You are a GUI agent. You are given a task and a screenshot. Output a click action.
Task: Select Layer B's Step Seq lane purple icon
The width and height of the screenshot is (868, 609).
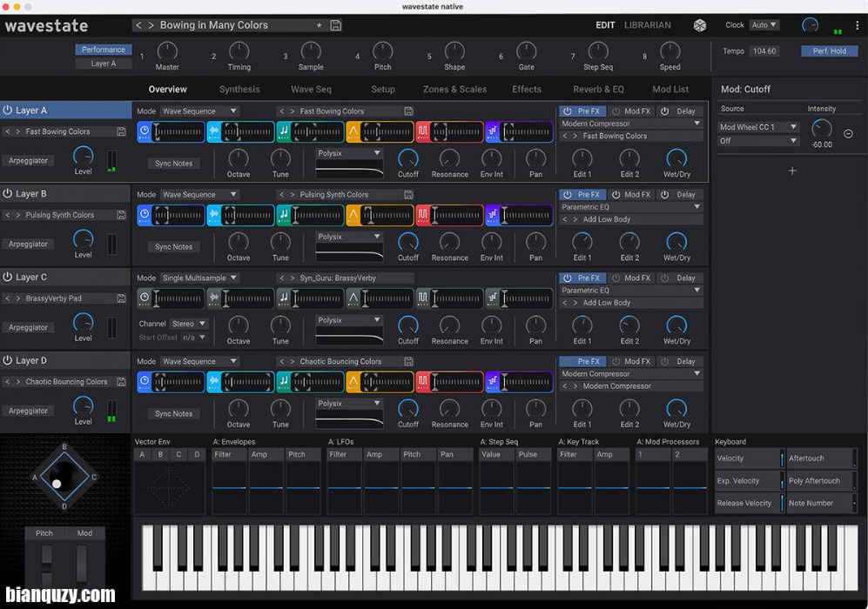click(493, 215)
